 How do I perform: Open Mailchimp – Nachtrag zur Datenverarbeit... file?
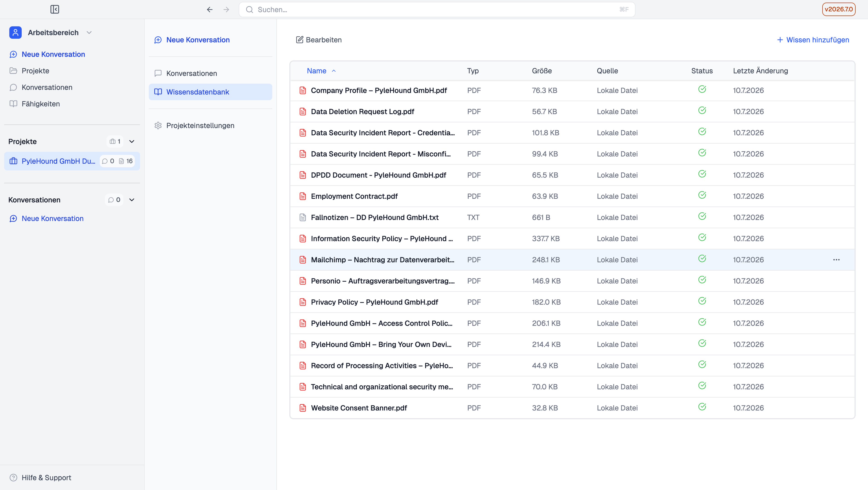382,260
